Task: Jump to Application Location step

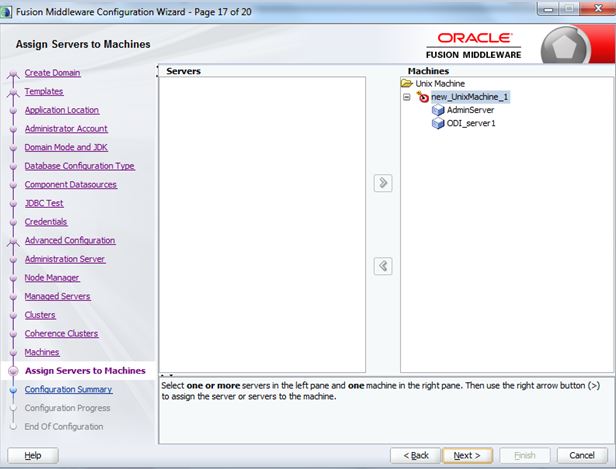Action: pos(62,110)
